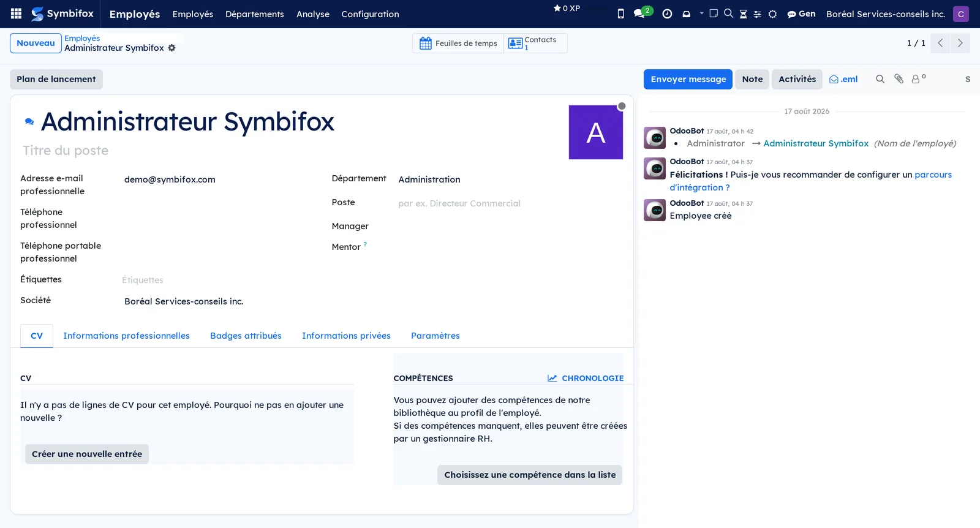Open Feuilles de temps smart button

click(x=458, y=43)
